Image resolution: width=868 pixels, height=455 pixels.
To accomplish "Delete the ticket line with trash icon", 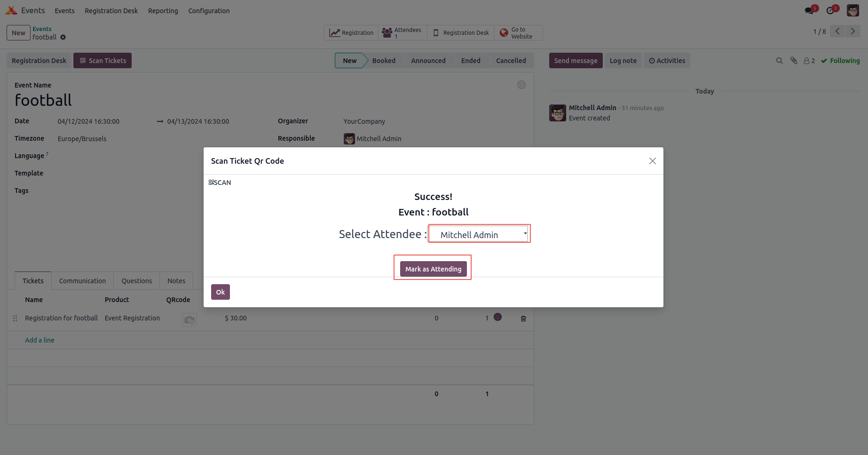I will click(x=523, y=319).
